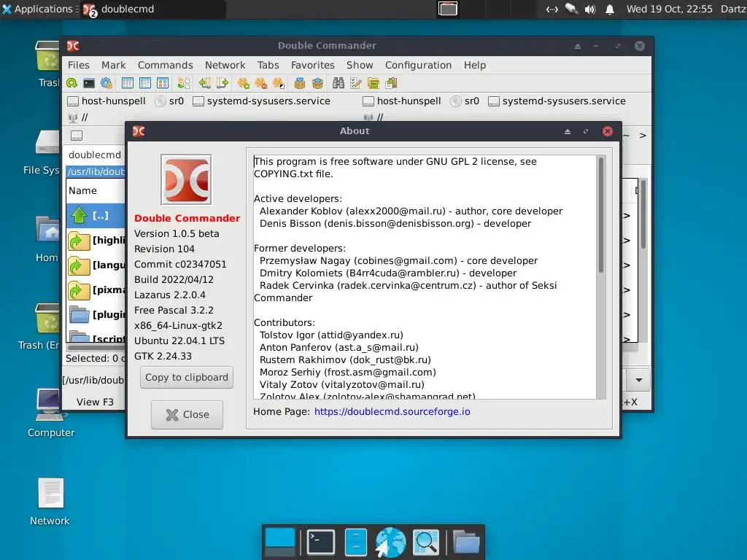Open the Mark menu
The height and width of the screenshot is (560, 747).
[x=113, y=65]
